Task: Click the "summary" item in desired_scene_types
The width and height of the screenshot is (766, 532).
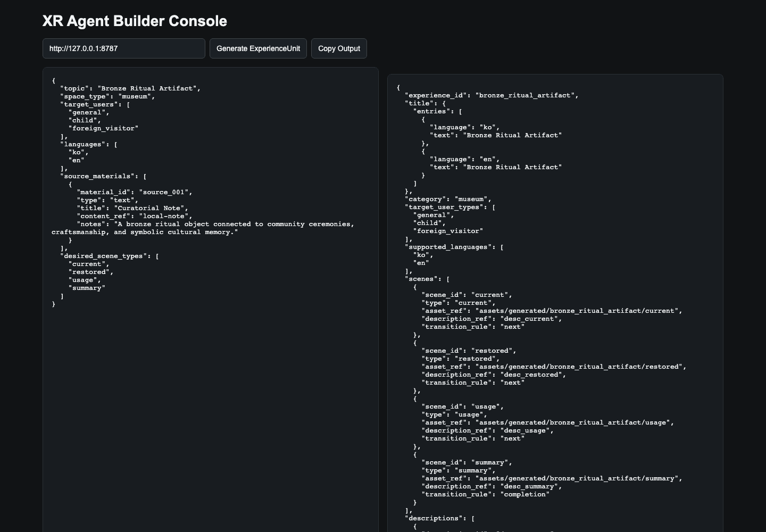Action: pyautogui.click(x=87, y=288)
